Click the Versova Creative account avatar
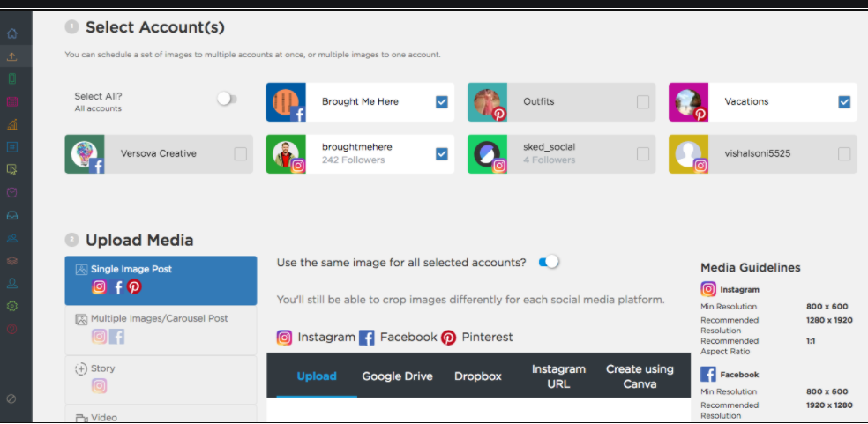The height and width of the screenshot is (424, 868). point(84,154)
